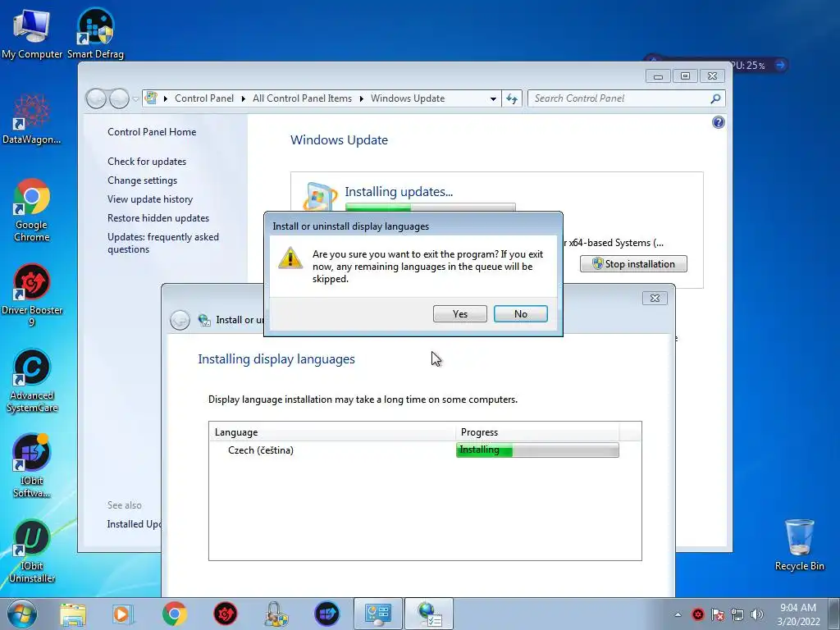Click the Czech Installing progress bar

click(x=537, y=450)
